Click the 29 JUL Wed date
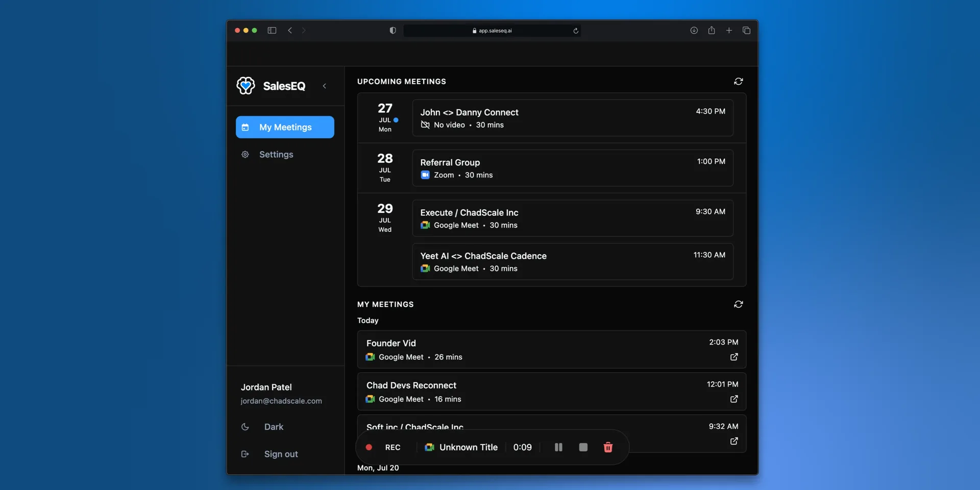Screen dimensions: 980x490 385,217
